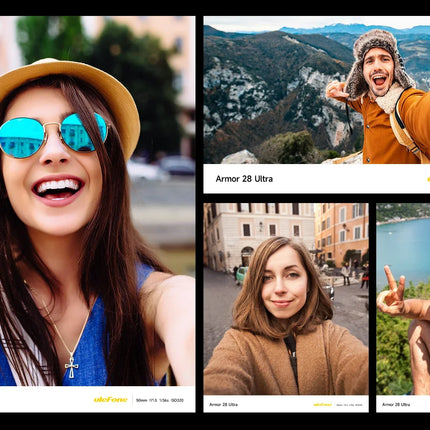Click the yellow straw hat

[x=72, y=97]
